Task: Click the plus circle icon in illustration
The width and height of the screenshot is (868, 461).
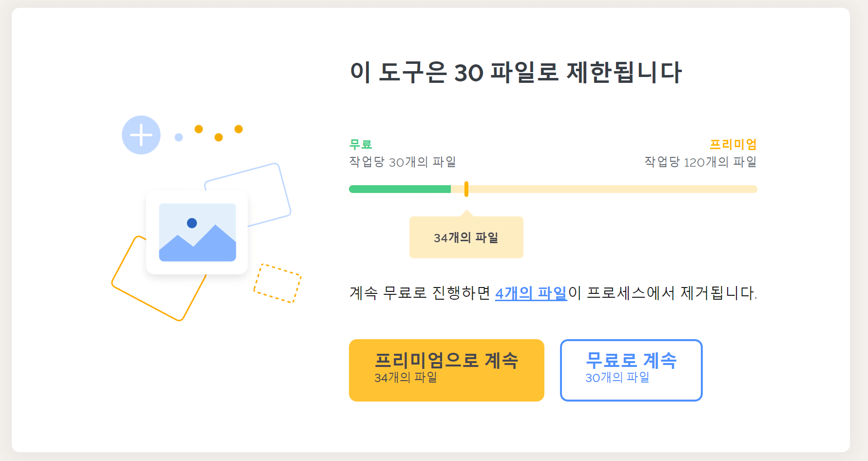Action: (141, 135)
